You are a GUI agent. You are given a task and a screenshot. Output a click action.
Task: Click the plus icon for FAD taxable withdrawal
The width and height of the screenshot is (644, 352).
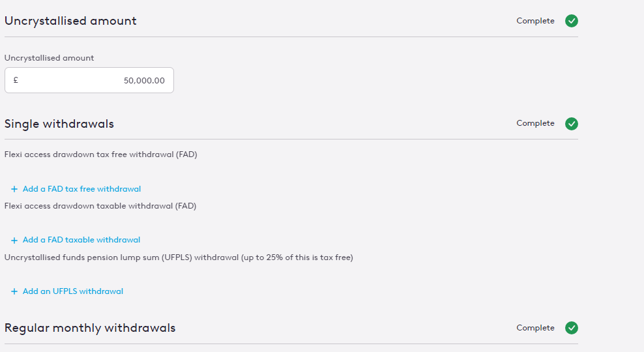[x=14, y=241]
